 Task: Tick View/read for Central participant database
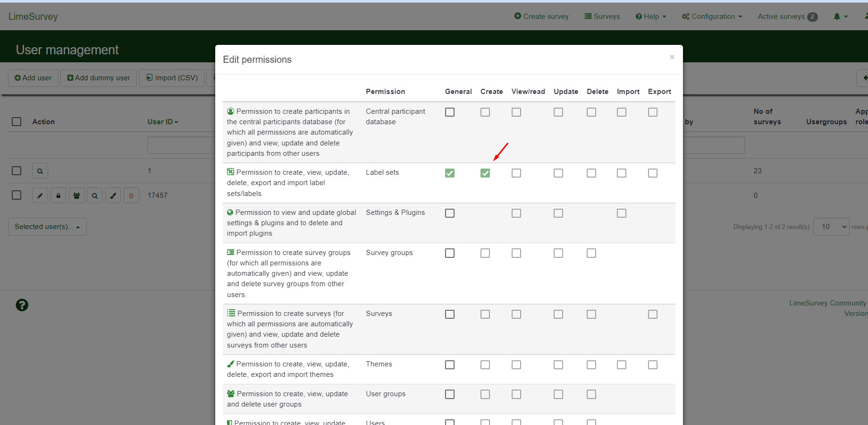516,112
